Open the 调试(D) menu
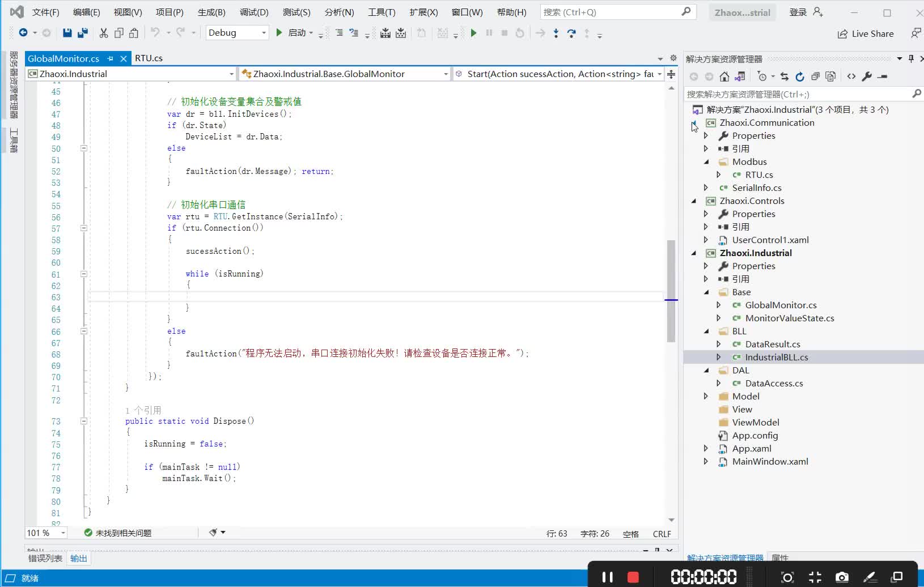This screenshot has width=924, height=587. tap(254, 12)
